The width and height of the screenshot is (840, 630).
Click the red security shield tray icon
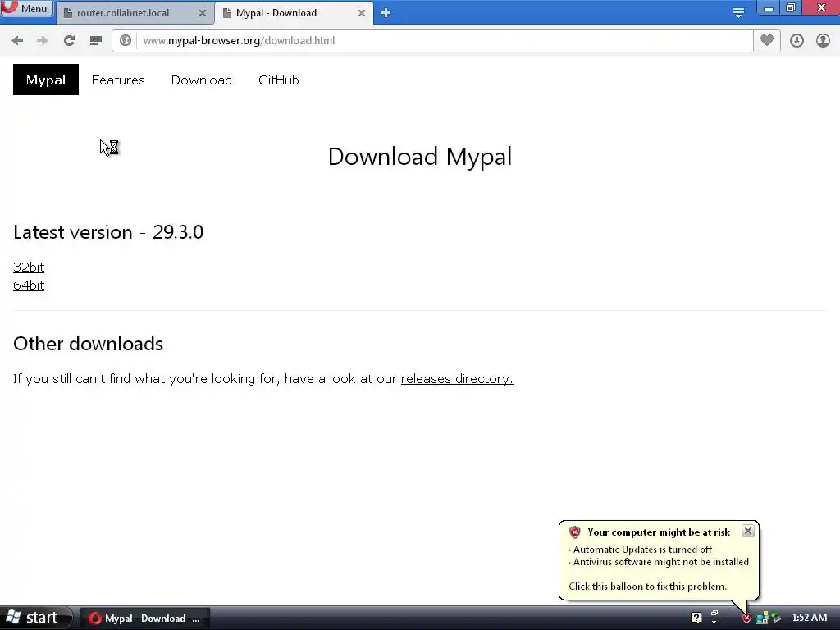[746, 619]
